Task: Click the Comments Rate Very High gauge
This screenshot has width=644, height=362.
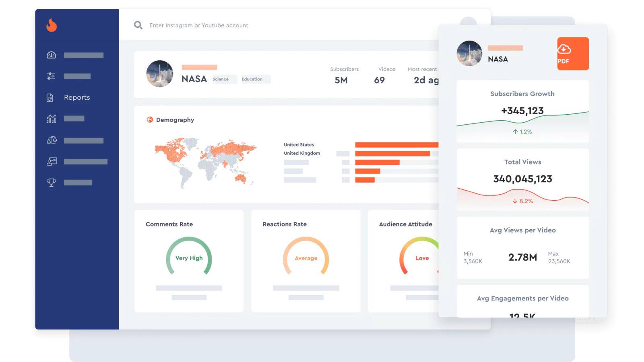Action: coord(189,257)
